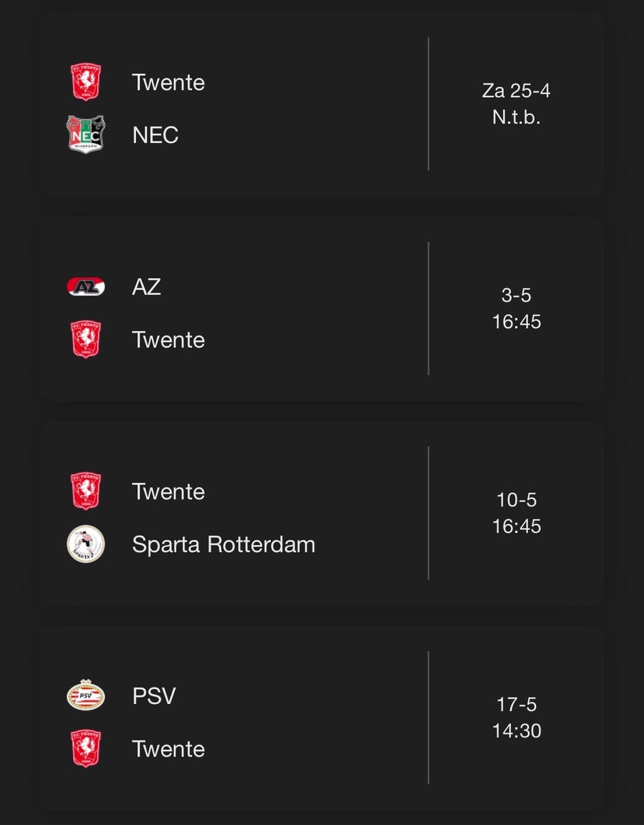Tap Twente name in the Sparta fixture
Image resolution: width=644 pixels, height=825 pixels.
[168, 492]
